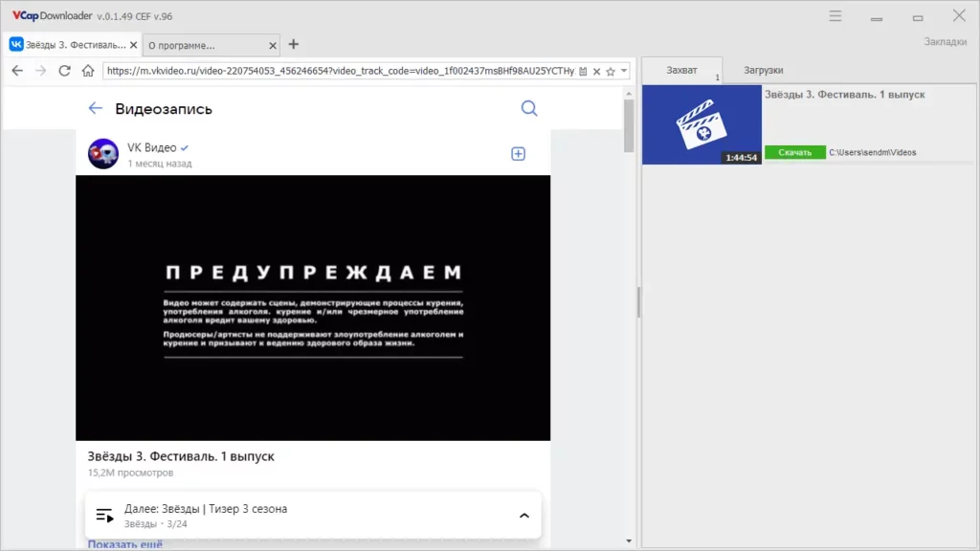Click video title below the player
Image resolution: width=980 pixels, height=551 pixels.
coord(181,456)
